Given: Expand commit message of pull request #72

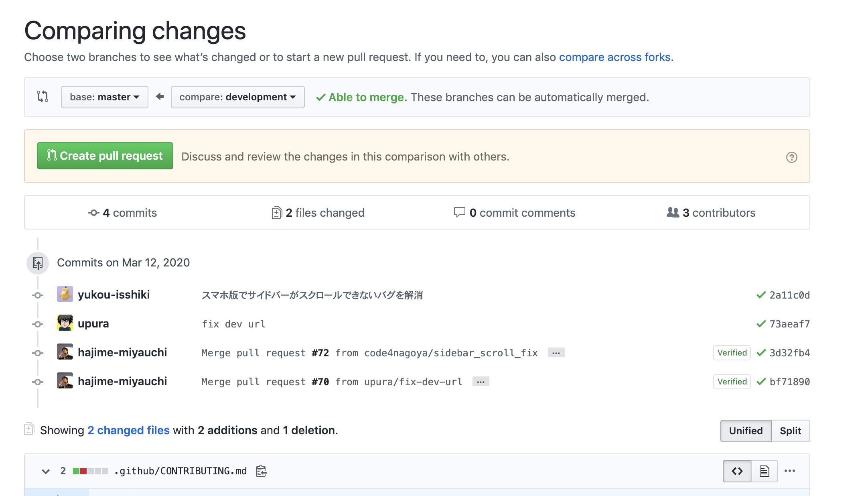Looking at the screenshot, I should (556, 353).
